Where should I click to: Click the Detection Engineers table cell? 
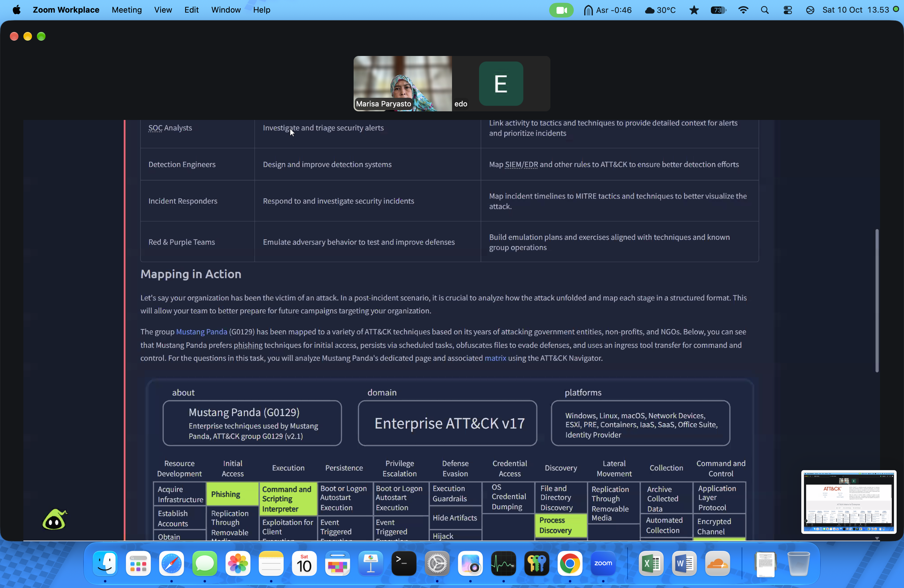197,164
